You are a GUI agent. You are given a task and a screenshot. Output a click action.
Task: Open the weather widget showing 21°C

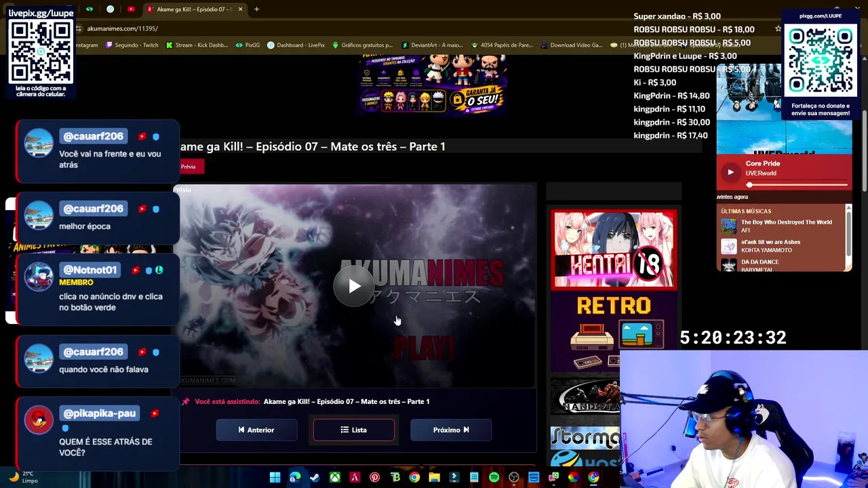(x=22, y=477)
